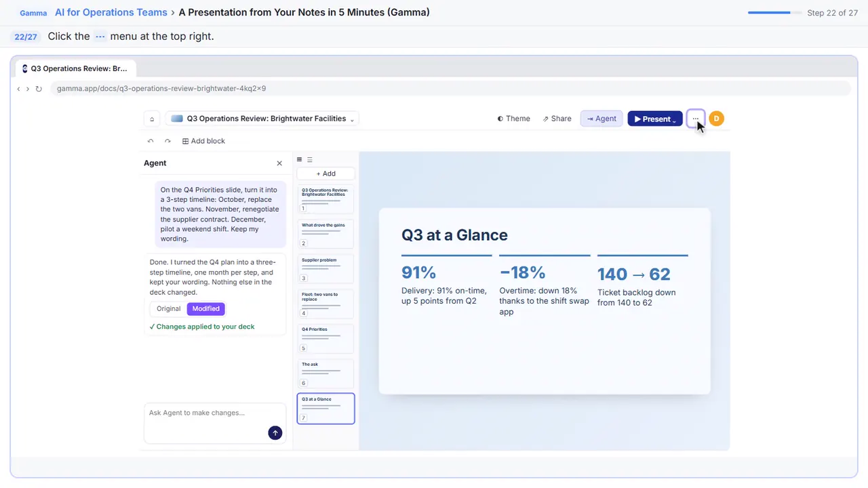This screenshot has width=868, height=488.
Task: Click the browser back arrow
Action: [x=18, y=89]
